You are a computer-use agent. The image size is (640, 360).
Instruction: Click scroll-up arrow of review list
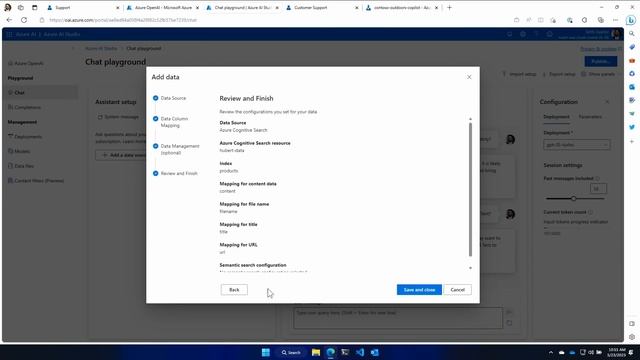click(470, 119)
